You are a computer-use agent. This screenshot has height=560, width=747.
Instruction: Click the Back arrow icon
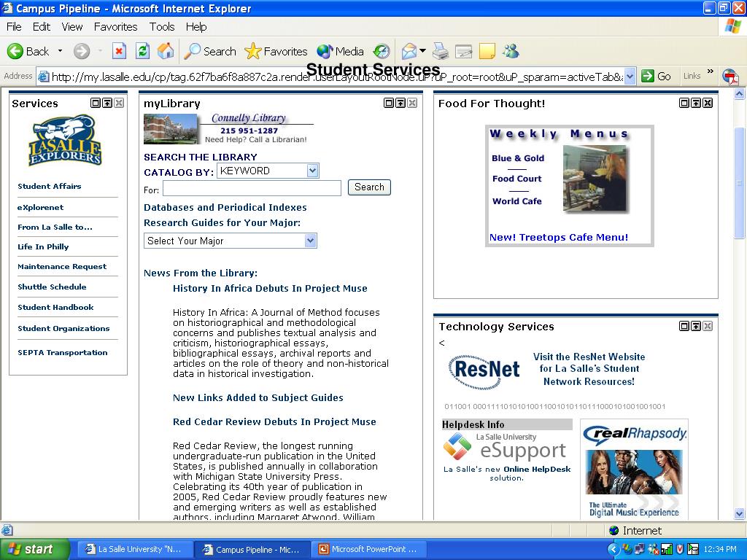click(15, 51)
